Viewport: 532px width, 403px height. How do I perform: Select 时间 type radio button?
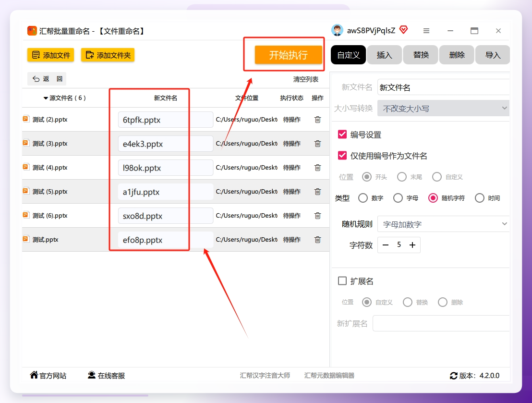click(x=479, y=198)
